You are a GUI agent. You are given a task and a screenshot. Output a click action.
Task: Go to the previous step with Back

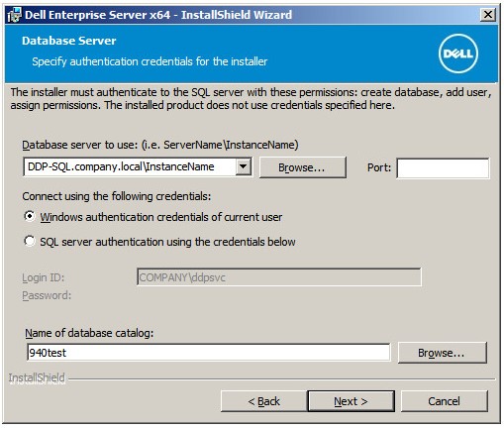coord(263,401)
